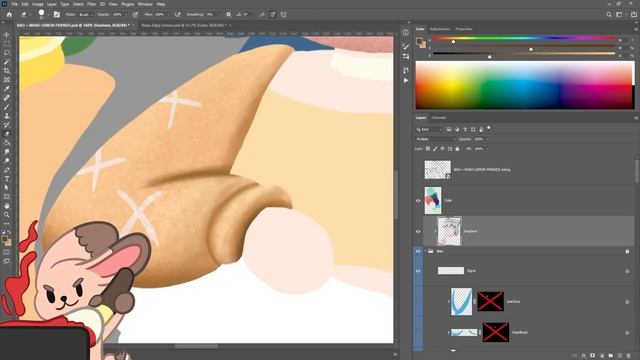
Task: Toggle Quick Mask mode icon
Action: [x=7, y=252]
